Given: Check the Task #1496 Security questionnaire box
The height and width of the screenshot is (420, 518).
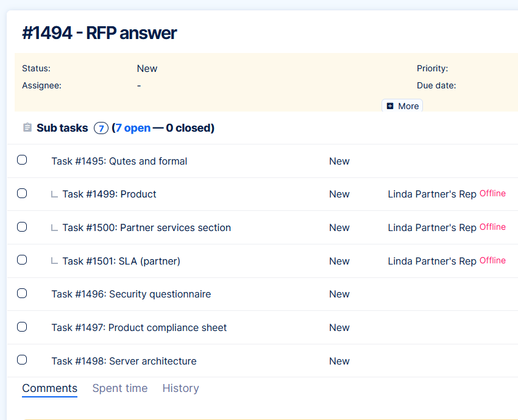Looking at the screenshot, I should [x=22, y=293].
